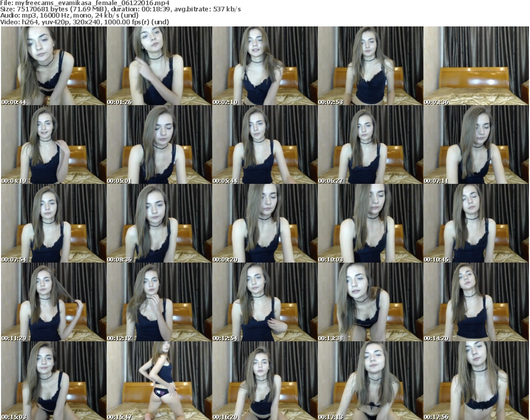Select the thumbnail stamped 00:10:03
Screen dimensions: 530x420
click(x=371, y=224)
